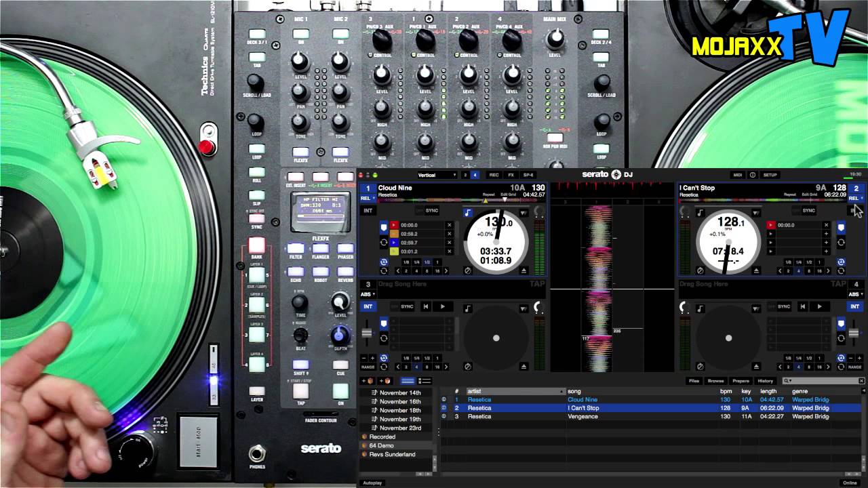This screenshot has width=868, height=488.
Task: Toggle key lock on Cloud Nine deck
Action: (x=468, y=212)
